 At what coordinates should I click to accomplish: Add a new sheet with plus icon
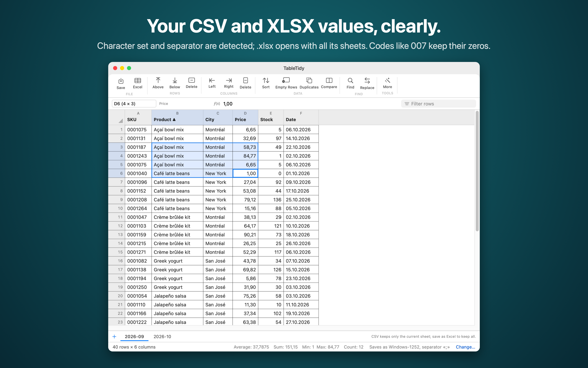[x=114, y=337]
